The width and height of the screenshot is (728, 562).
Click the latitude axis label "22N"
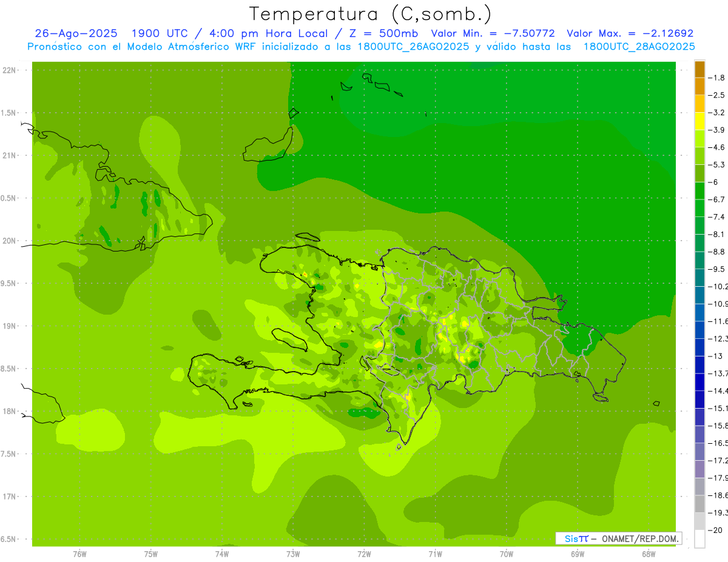point(10,70)
